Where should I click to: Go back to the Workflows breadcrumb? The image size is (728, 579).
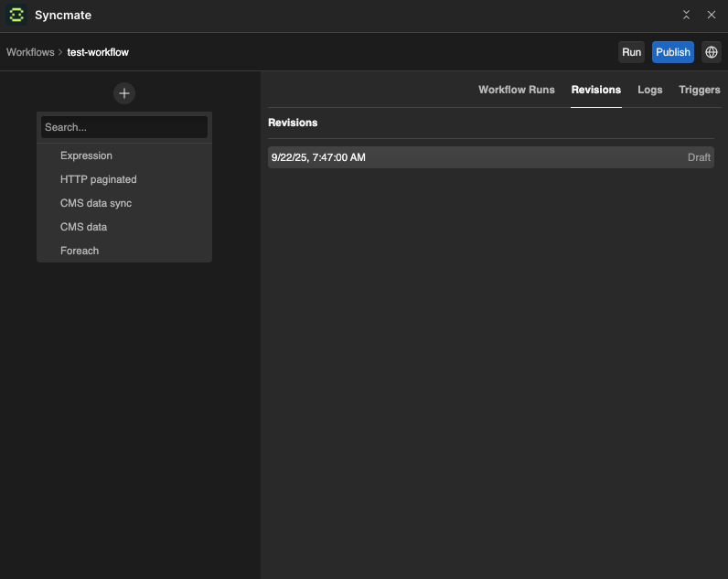pos(30,52)
